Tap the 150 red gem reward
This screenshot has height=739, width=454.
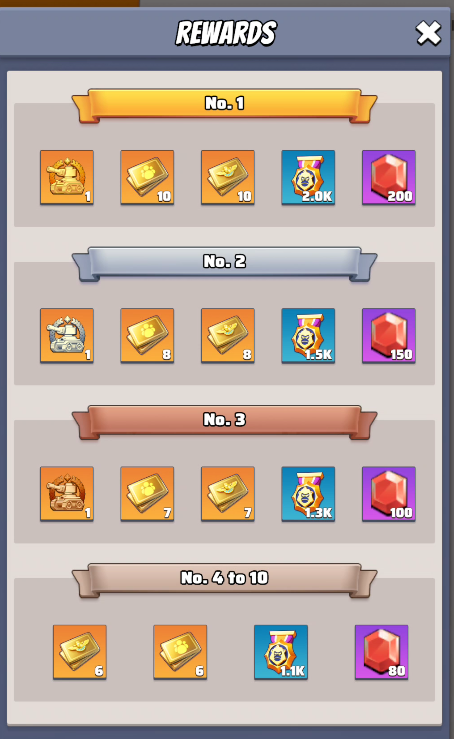(389, 336)
